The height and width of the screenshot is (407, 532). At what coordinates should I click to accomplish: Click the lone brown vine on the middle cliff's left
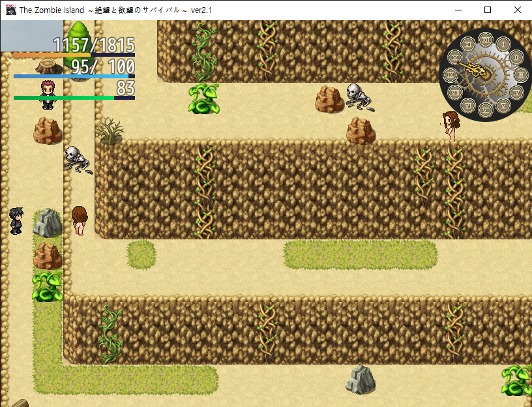[x=205, y=192]
